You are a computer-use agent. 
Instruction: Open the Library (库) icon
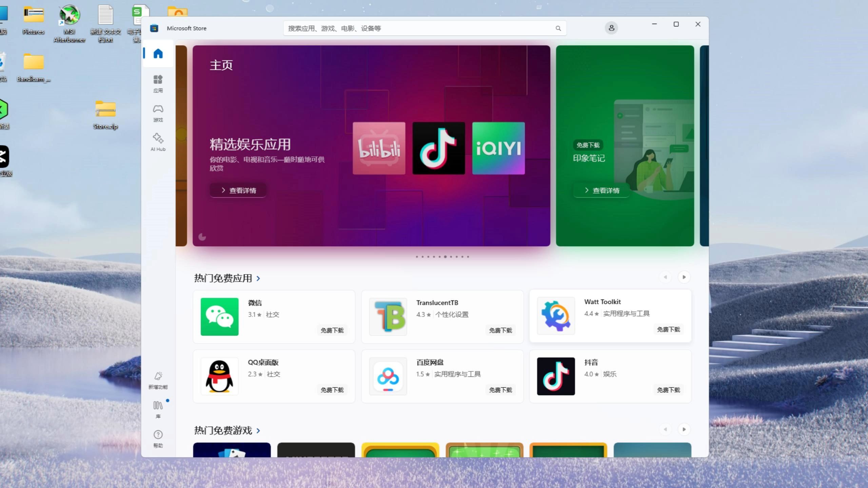coord(158,409)
